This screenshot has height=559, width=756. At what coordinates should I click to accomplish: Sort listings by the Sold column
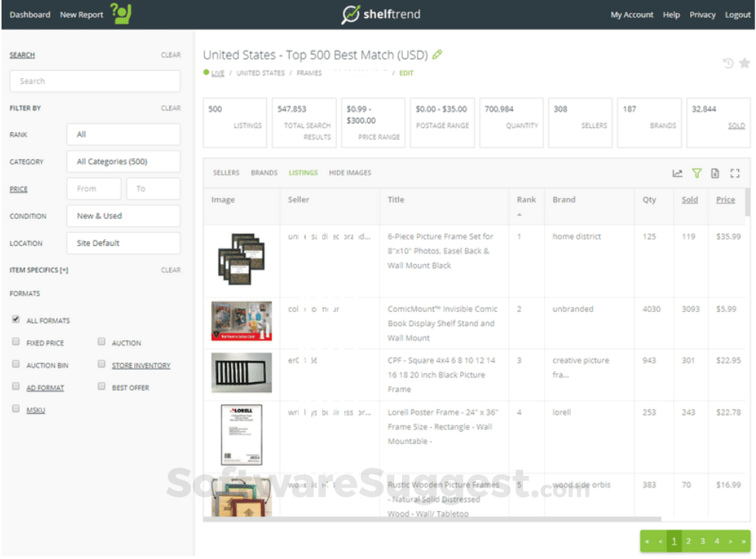pyautogui.click(x=690, y=200)
